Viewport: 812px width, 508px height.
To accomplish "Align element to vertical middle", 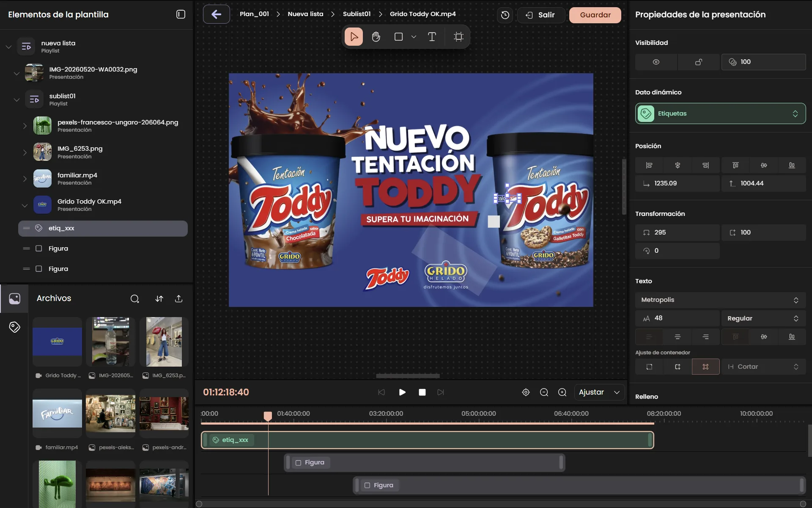I will click(x=764, y=166).
